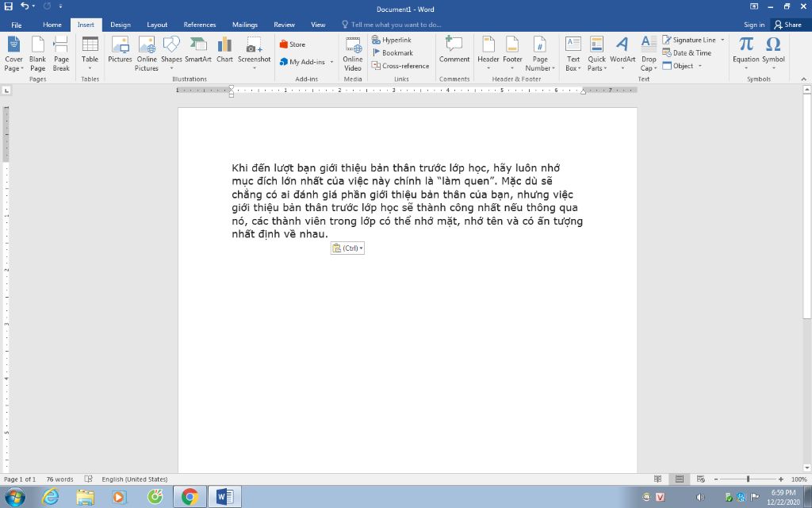Open the Symbol menu
This screenshot has width=812, height=508.
[x=773, y=54]
